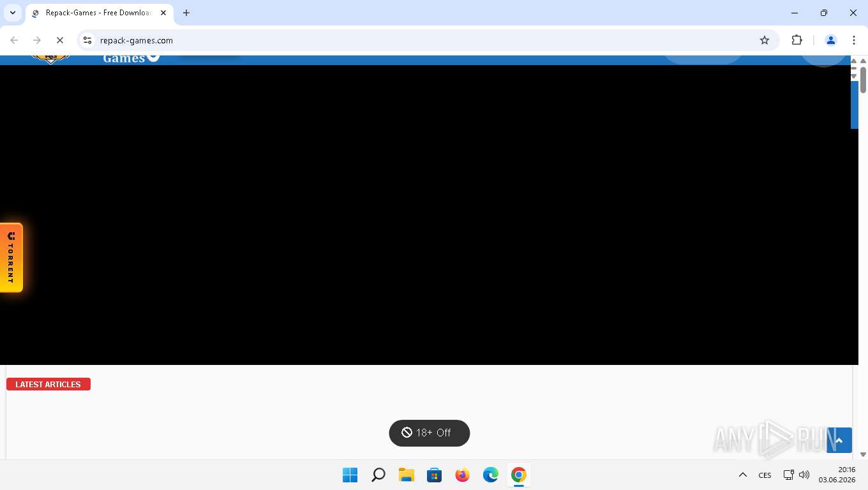This screenshot has width=868, height=490.
Task: Open the clock showing 20:16
Action: (837, 475)
